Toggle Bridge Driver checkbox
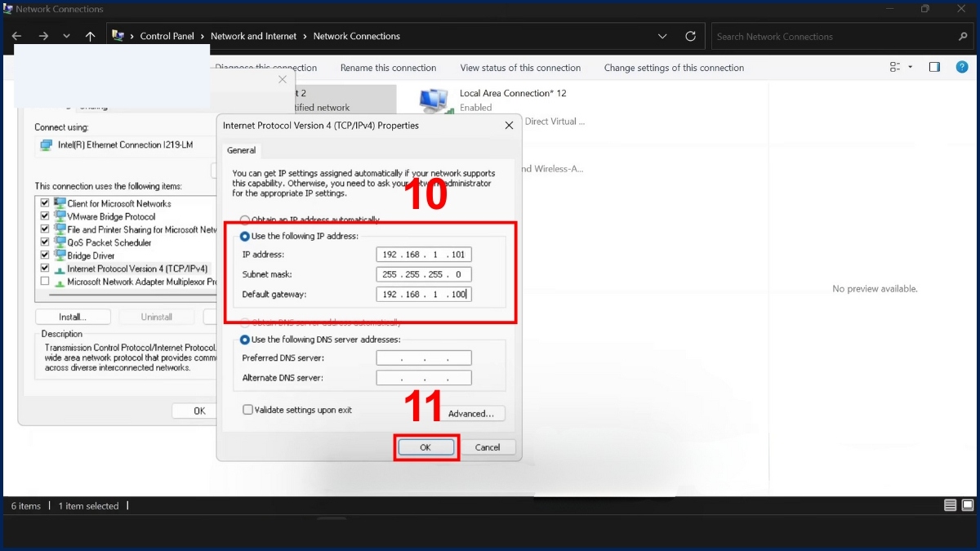The image size is (980, 551). [x=45, y=256]
